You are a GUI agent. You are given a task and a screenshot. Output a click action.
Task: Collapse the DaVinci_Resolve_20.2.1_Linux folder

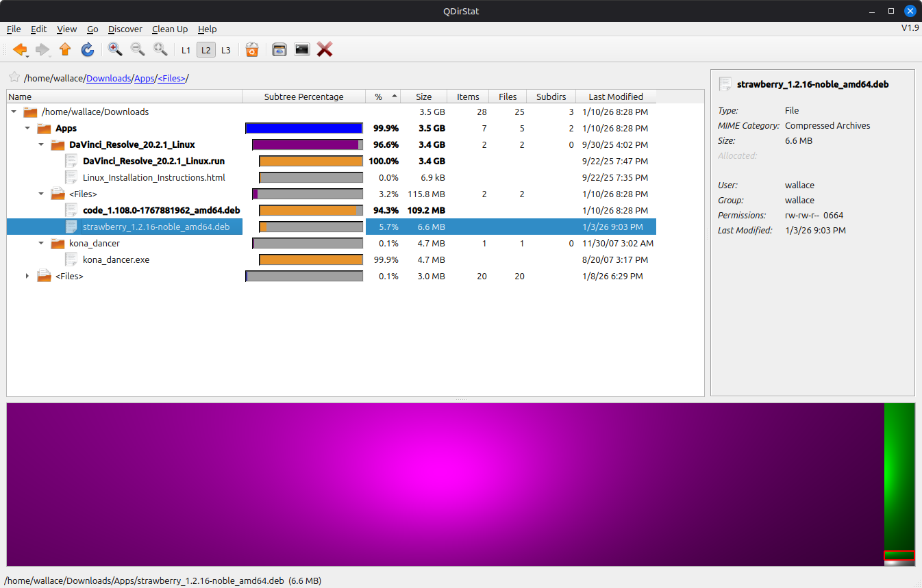click(x=41, y=144)
